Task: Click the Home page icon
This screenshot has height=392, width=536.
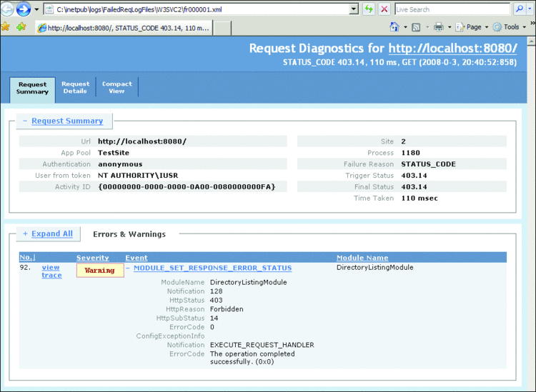Action: pos(394,27)
